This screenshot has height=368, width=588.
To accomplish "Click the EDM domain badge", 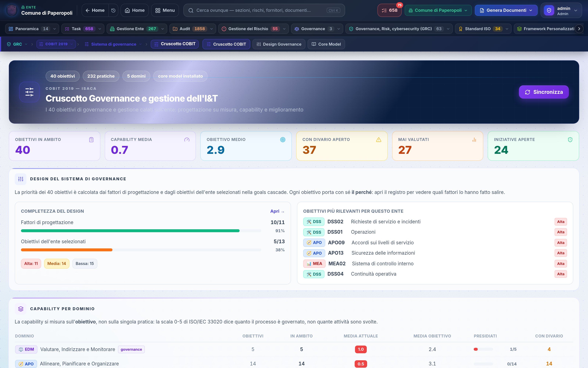I will click(26, 349).
